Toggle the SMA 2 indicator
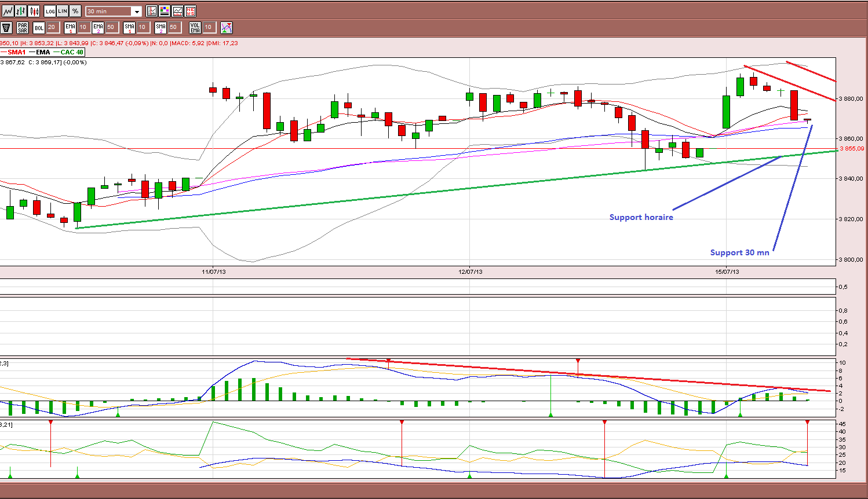The width and height of the screenshot is (868, 499). [161, 27]
